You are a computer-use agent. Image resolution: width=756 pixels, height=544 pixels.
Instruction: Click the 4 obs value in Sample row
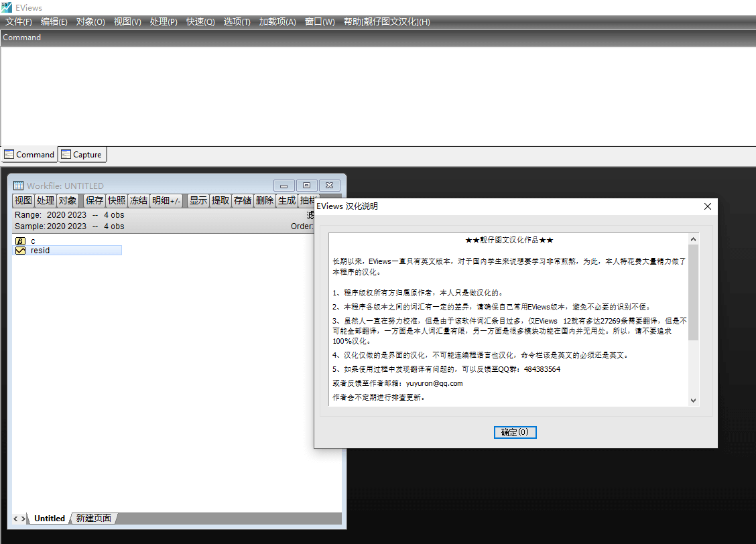point(114,226)
